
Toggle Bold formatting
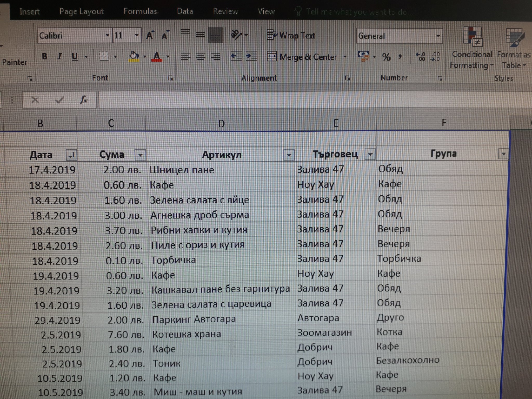point(45,56)
